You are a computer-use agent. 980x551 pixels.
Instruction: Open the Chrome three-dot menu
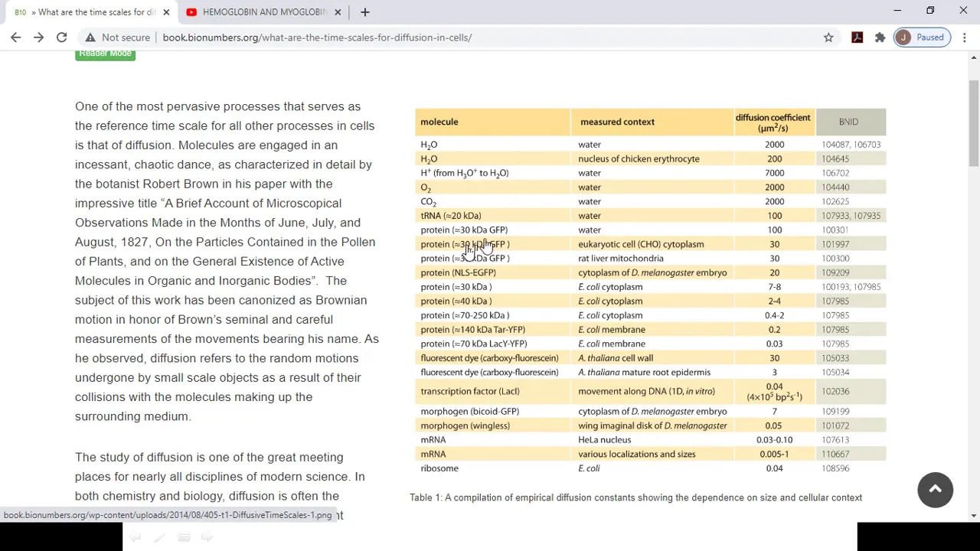point(965,37)
